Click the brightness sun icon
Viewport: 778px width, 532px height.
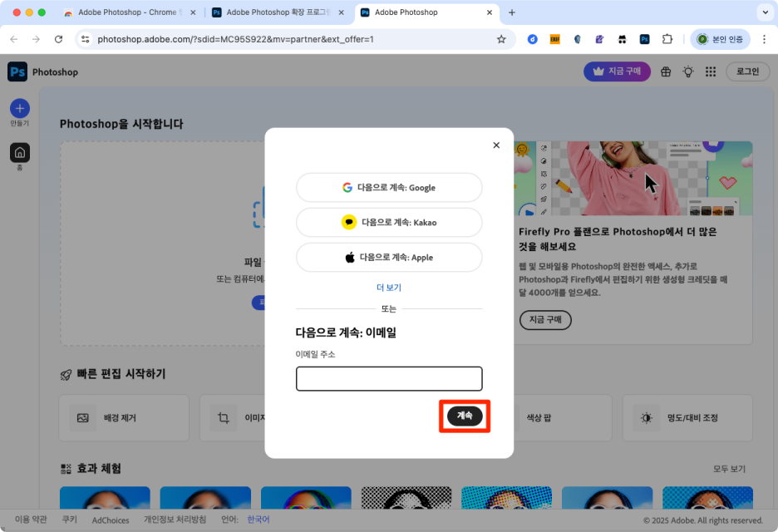click(x=647, y=418)
